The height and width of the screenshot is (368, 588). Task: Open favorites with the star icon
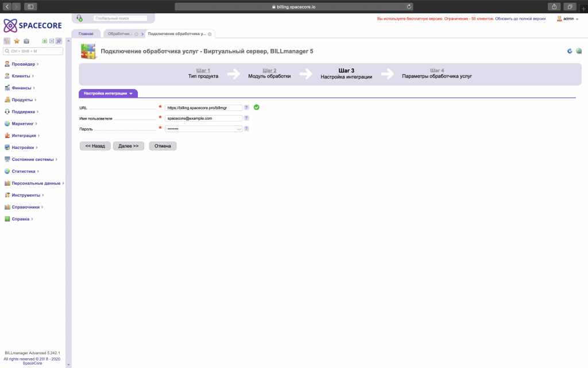point(17,41)
